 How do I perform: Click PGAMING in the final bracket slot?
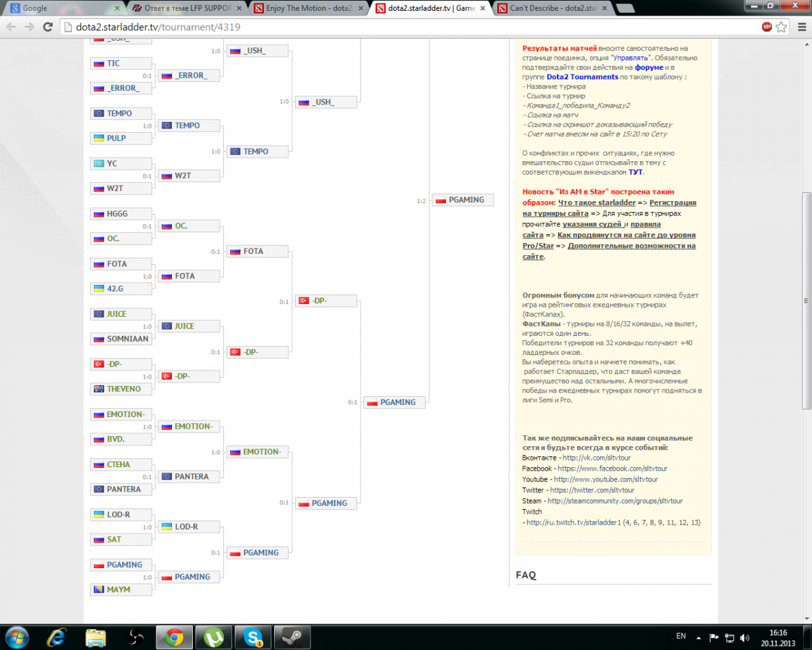[466, 200]
